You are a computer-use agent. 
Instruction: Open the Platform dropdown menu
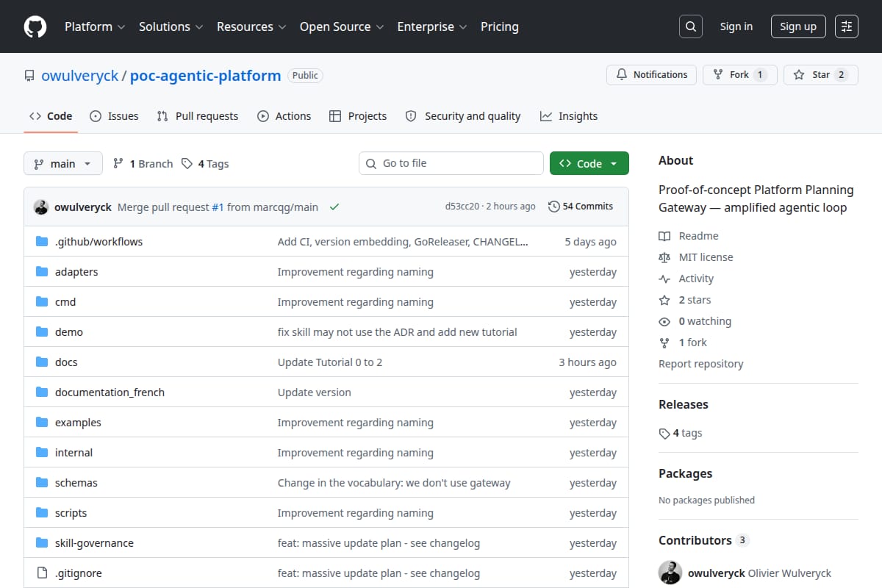click(x=94, y=26)
